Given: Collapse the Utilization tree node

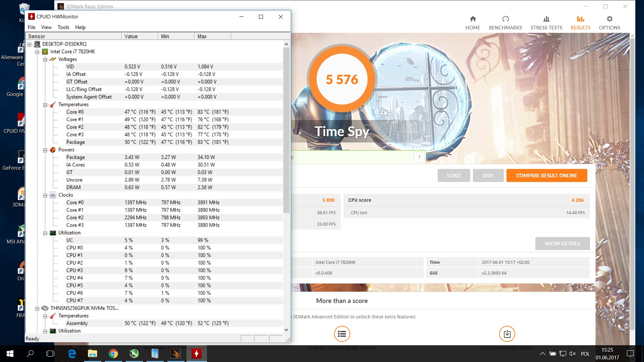Looking at the screenshot, I should 45,233.
